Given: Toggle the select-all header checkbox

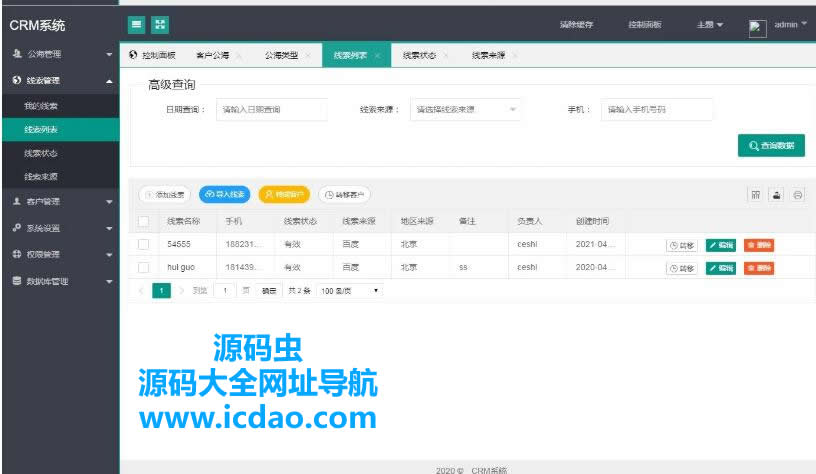Looking at the screenshot, I should (x=144, y=222).
